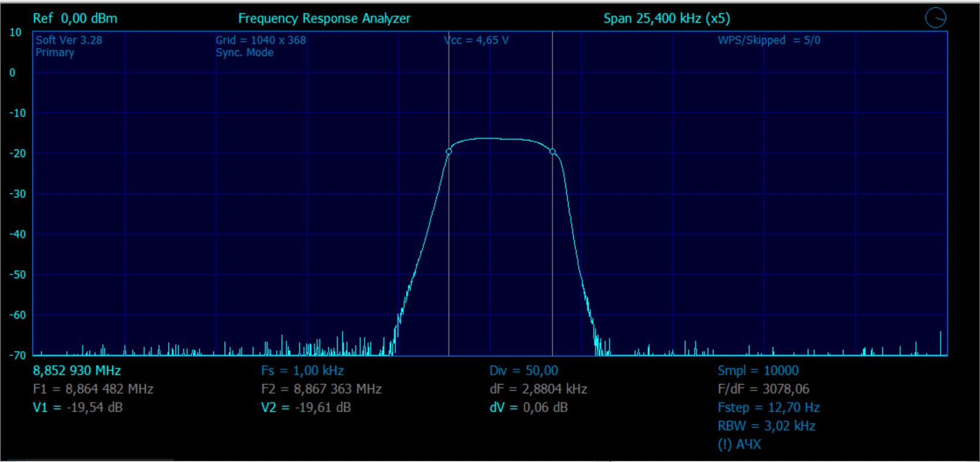Click the (!) АЧХ mode label
980x462 pixels.
click(739, 444)
